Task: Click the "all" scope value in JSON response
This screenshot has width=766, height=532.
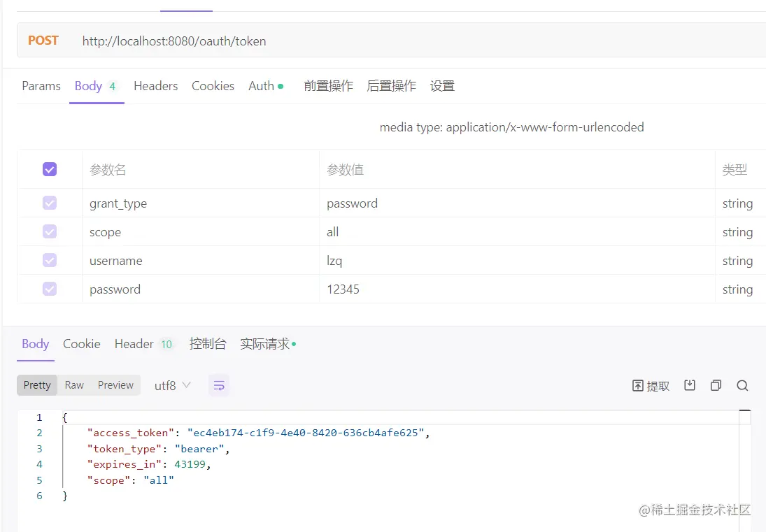Action: pyautogui.click(x=158, y=480)
